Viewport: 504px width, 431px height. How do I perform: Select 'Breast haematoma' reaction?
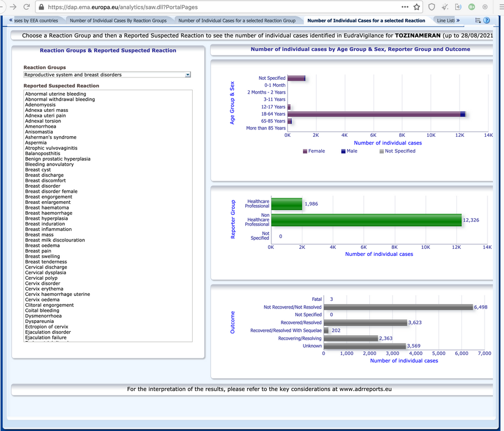(x=47, y=208)
